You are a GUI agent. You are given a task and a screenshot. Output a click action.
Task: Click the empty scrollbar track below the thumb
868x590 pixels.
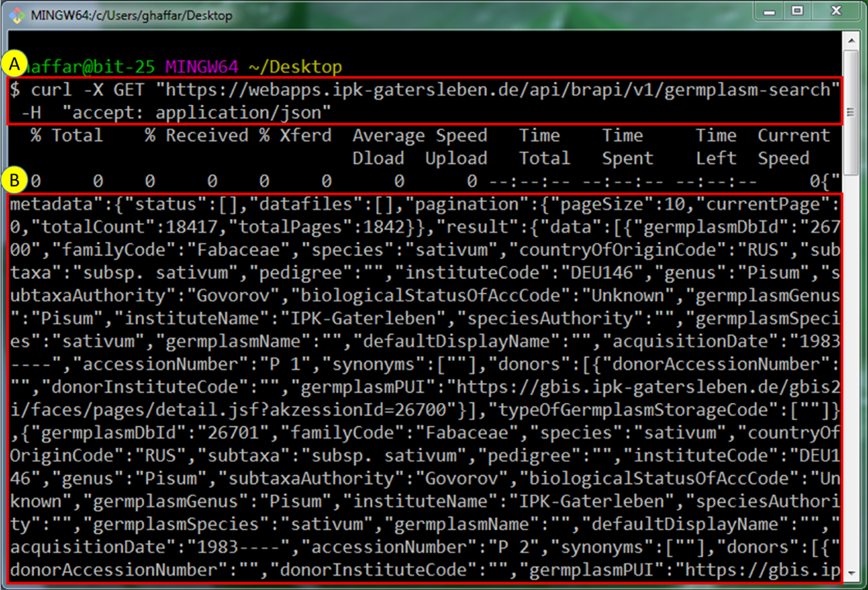[851, 368]
